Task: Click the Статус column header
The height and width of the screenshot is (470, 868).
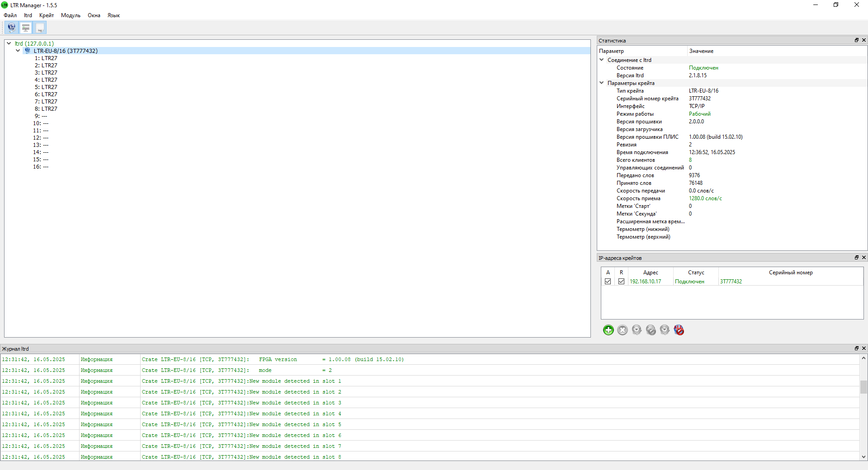Action: (x=696, y=273)
